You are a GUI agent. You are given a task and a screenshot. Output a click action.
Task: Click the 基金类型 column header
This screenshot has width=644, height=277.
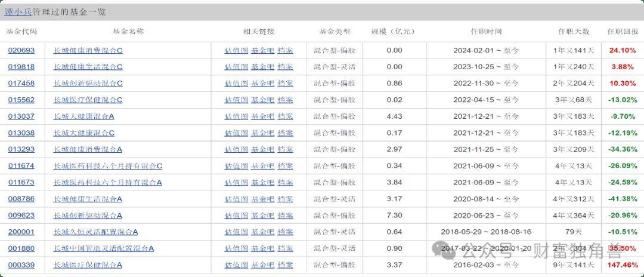tap(335, 32)
